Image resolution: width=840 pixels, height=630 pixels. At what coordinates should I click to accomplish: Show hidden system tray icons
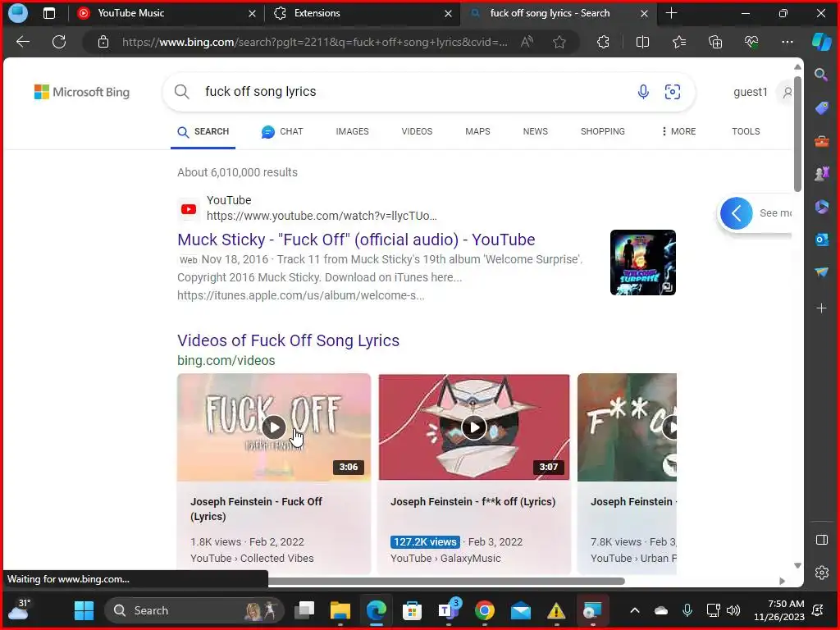[635, 610]
